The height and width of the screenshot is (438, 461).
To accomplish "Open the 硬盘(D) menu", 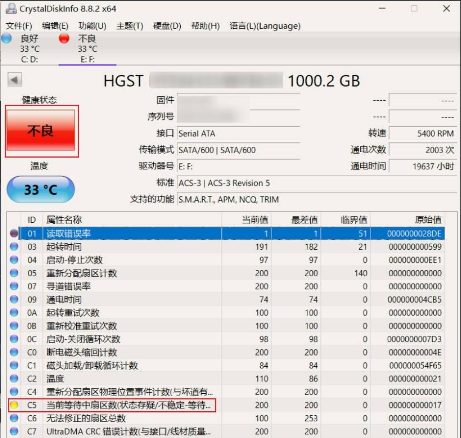I will click(x=167, y=26).
